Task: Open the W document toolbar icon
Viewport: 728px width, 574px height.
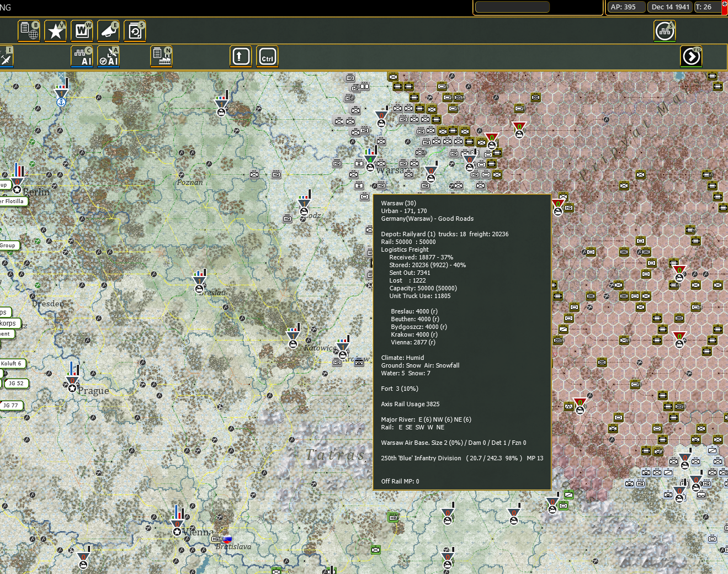Action: point(82,31)
